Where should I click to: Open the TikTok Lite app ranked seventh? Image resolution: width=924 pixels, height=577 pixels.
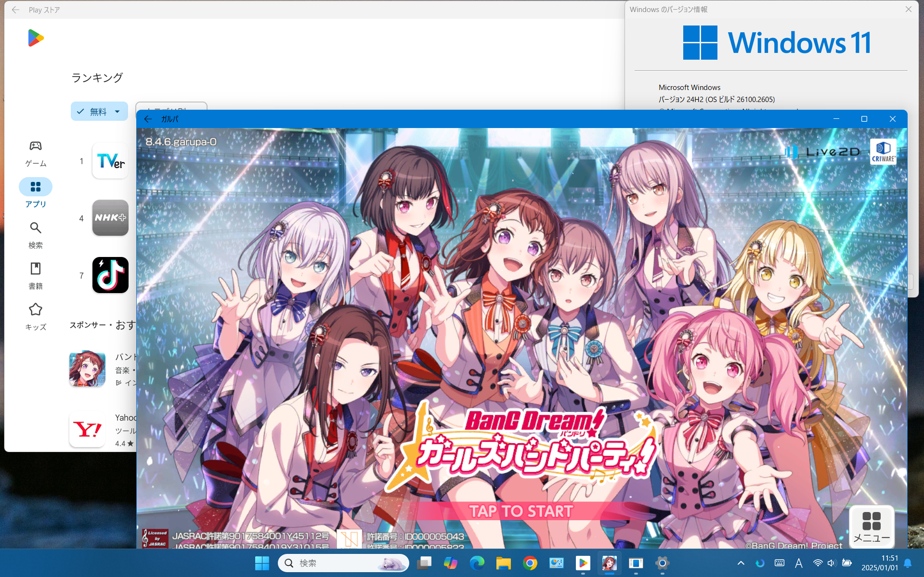coord(110,275)
